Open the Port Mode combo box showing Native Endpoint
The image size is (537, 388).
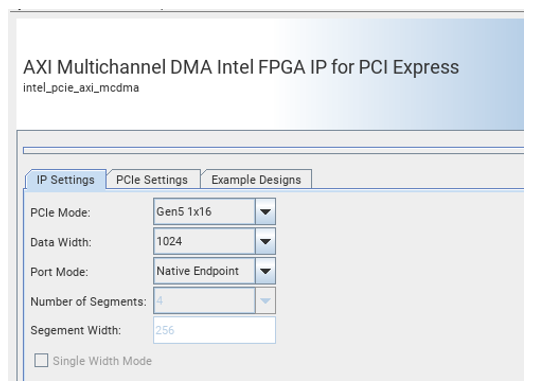[x=214, y=271]
